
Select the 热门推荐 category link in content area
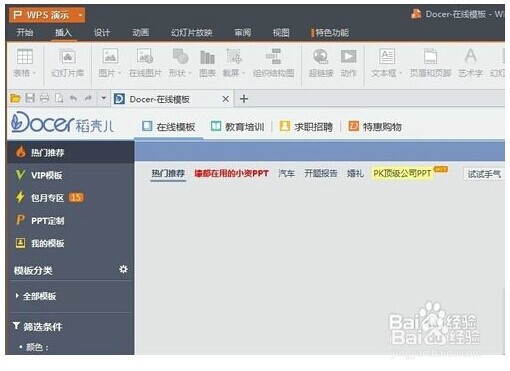[168, 173]
